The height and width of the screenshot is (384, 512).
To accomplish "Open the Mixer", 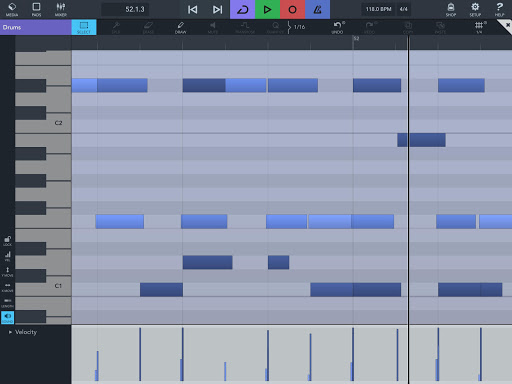I will (61, 9).
